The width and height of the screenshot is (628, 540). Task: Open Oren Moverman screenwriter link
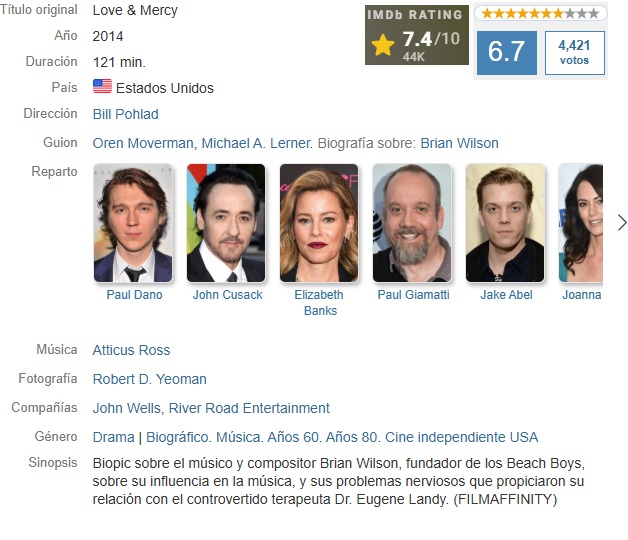(x=143, y=143)
